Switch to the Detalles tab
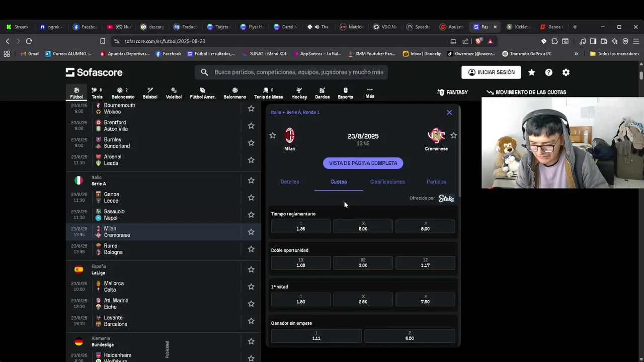 tap(290, 182)
